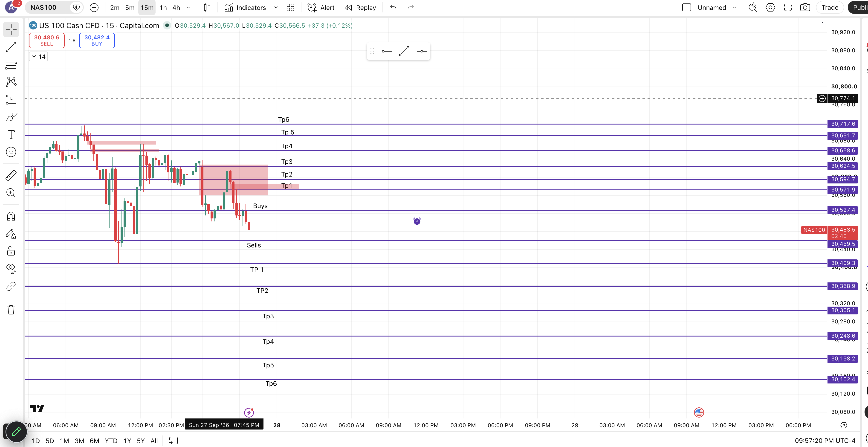Image resolution: width=868 pixels, height=447 pixels.
Task: Select the ruler measure tool
Action: (x=11, y=175)
